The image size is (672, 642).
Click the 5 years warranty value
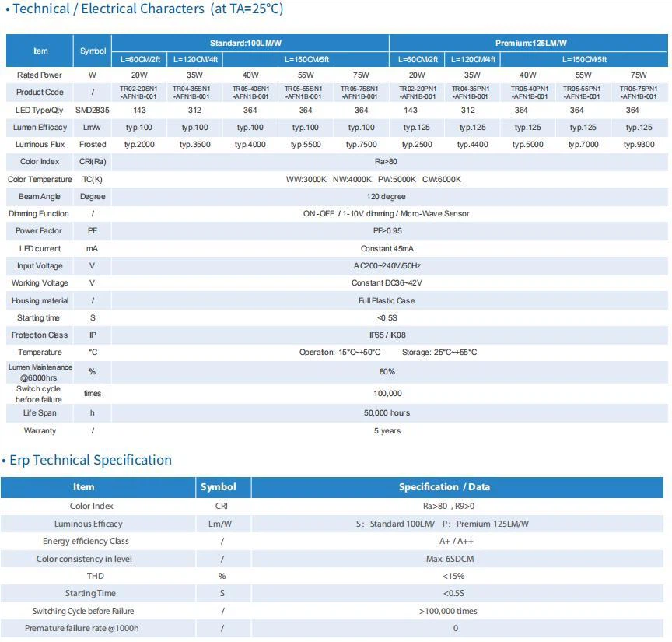pos(387,431)
